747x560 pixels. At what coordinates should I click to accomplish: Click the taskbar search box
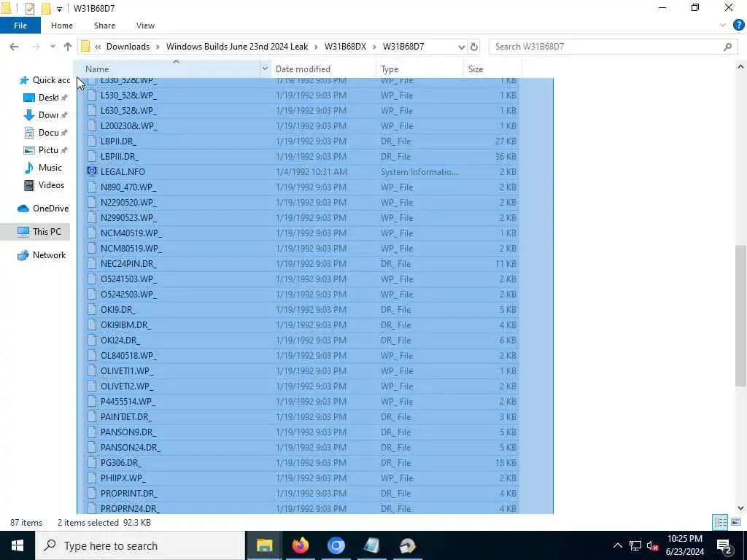point(140,545)
